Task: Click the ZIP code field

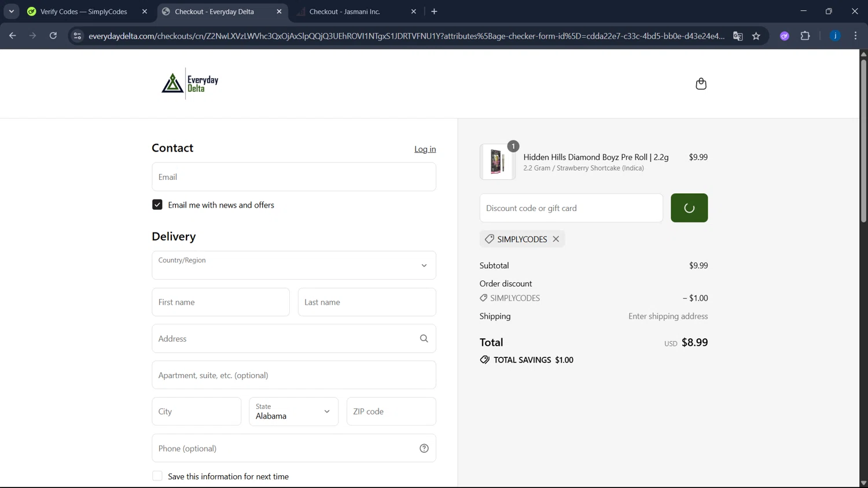Action: [x=391, y=412]
